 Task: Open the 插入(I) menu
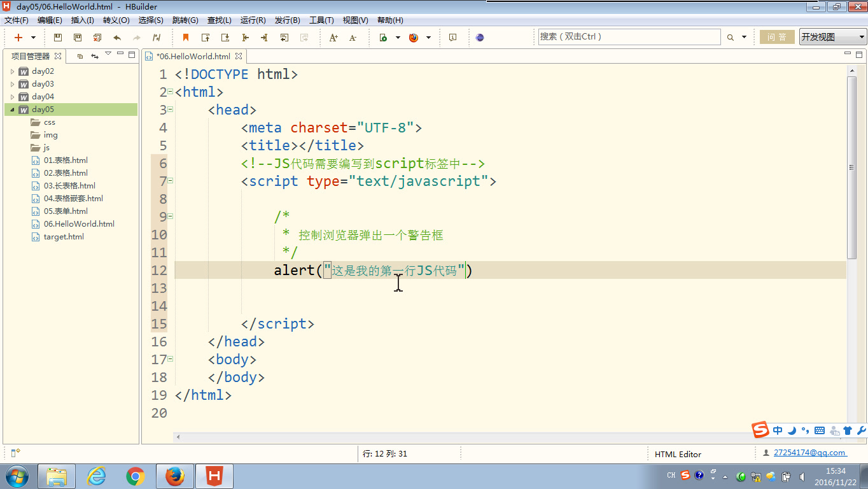point(83,20)
